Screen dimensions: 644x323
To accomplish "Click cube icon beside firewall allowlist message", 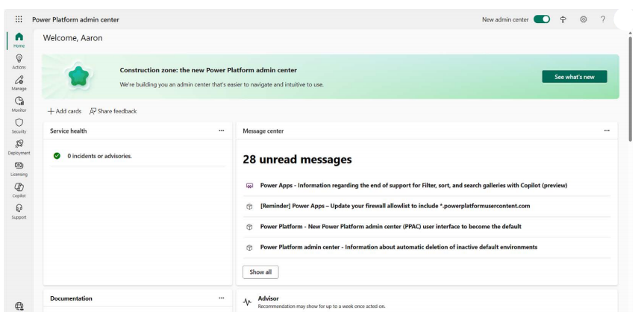I will pyautogui.click(x=249, y=207).
